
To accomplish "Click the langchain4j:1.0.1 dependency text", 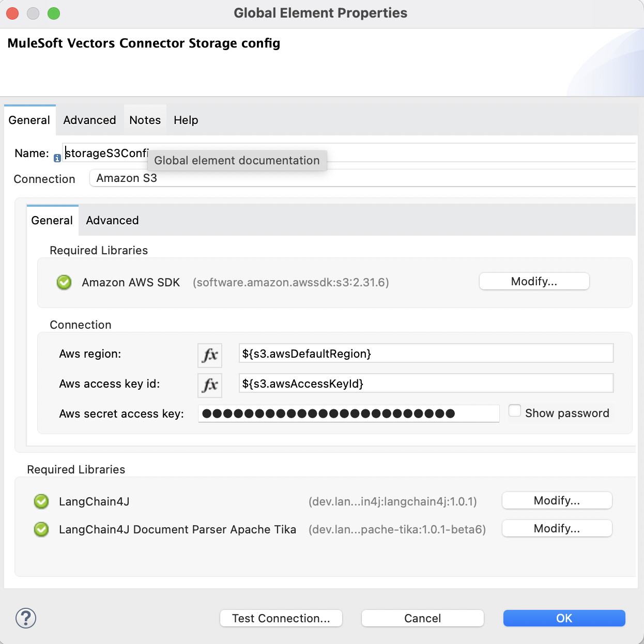I will 393,501.
